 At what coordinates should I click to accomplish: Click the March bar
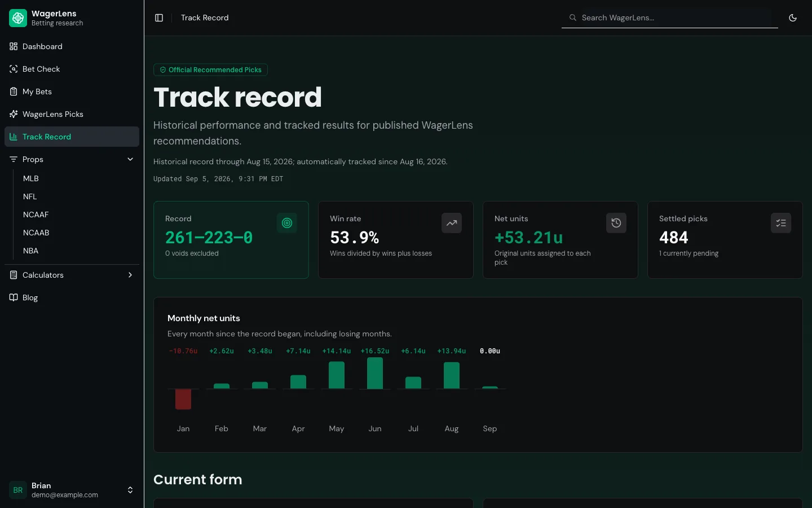click(x=260, y=386)
